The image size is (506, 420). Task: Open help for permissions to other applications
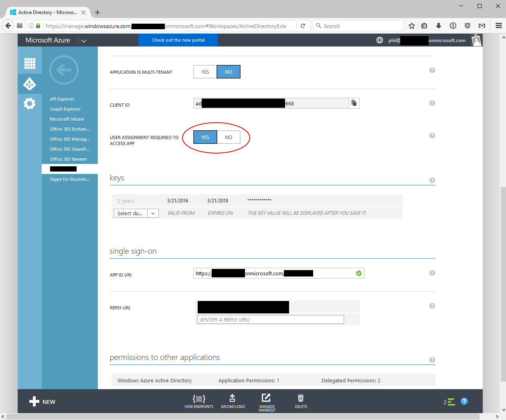pos(432,360)
